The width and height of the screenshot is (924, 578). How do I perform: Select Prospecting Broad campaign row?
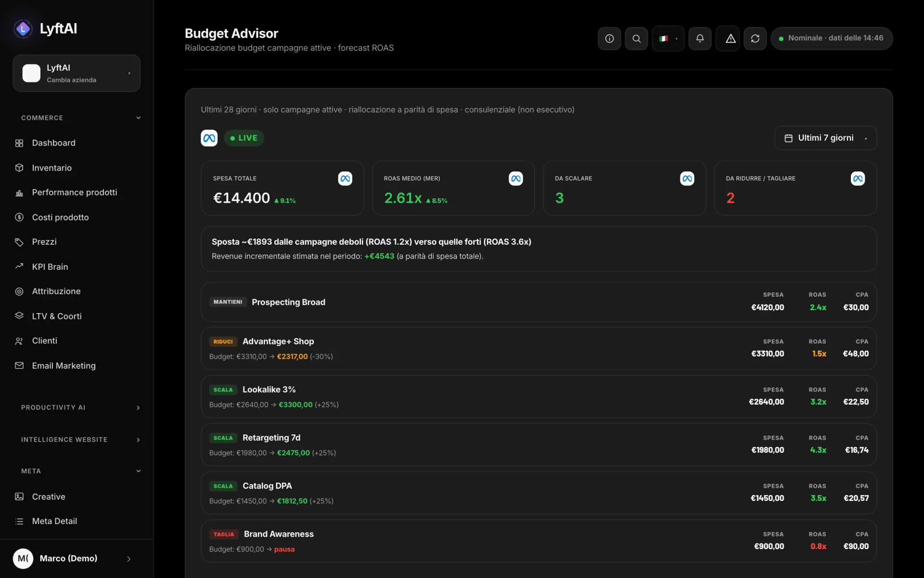coord(539,302)
